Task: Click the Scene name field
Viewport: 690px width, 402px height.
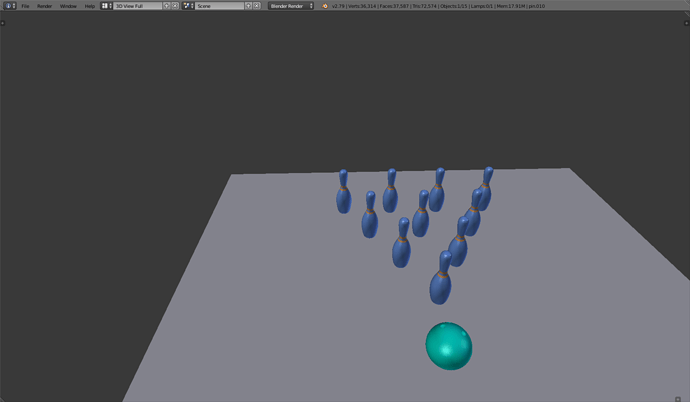Action: 220,6
